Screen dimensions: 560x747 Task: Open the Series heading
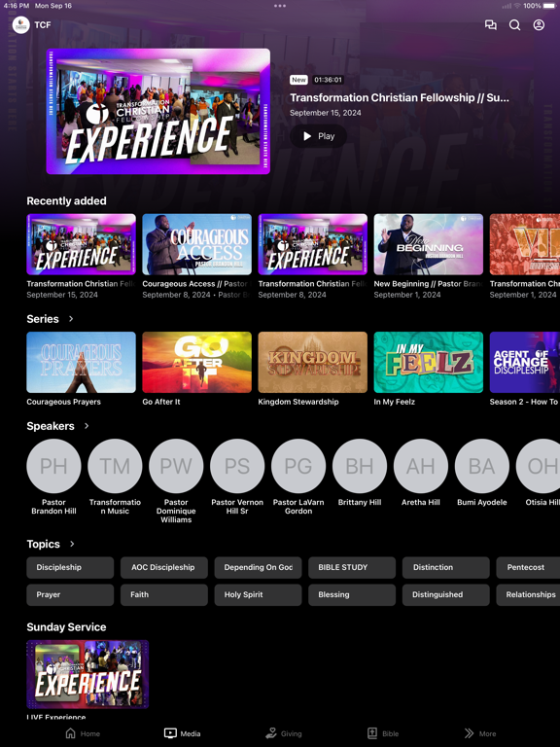pos(43,319)
